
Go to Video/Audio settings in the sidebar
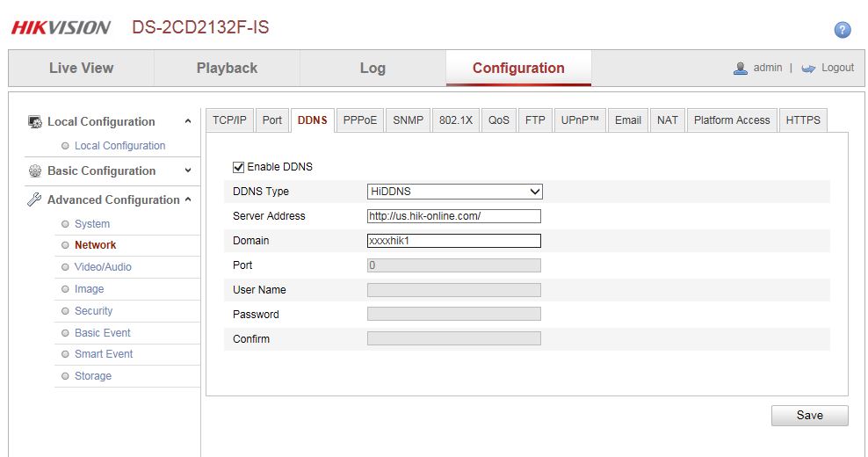(x=103, y=267)
